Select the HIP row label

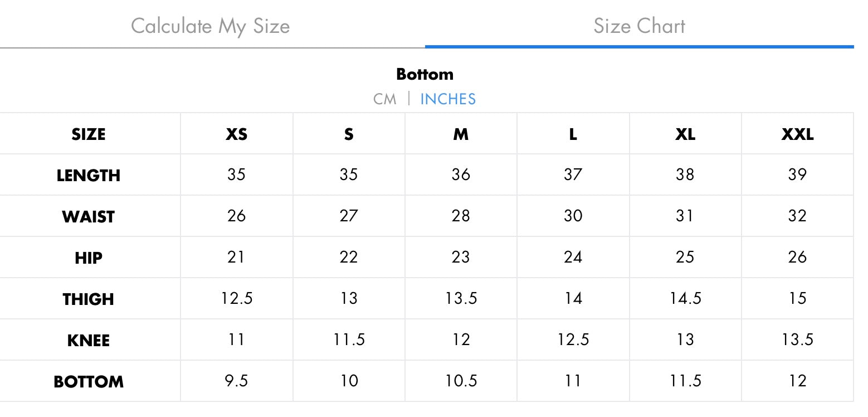(x=89, y=258)
